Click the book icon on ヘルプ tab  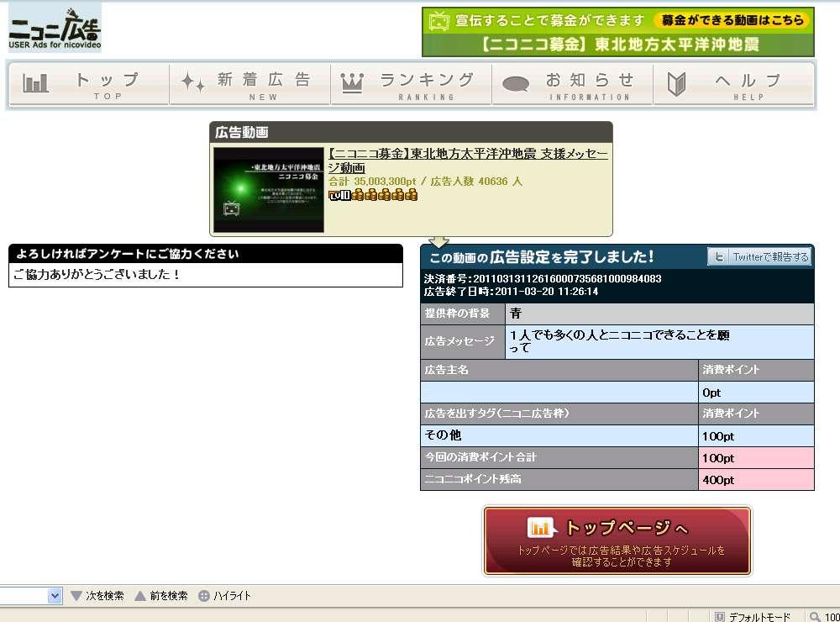pos(676,84)
